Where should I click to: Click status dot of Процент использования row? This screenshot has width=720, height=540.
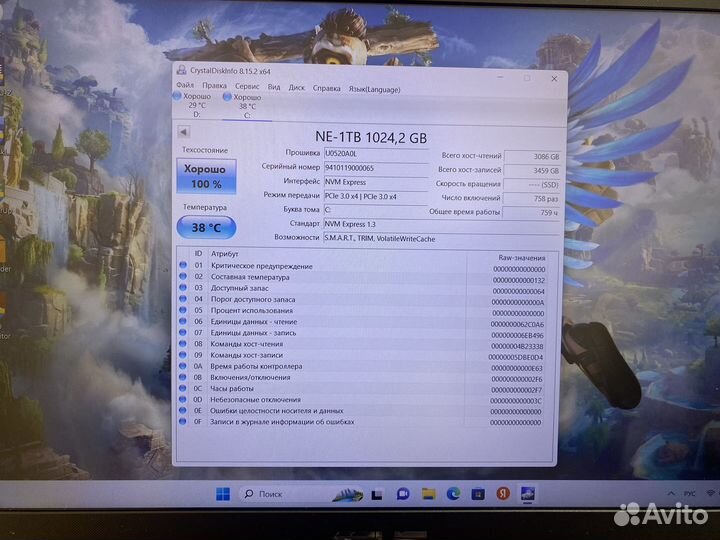click(x=183, y=310)
